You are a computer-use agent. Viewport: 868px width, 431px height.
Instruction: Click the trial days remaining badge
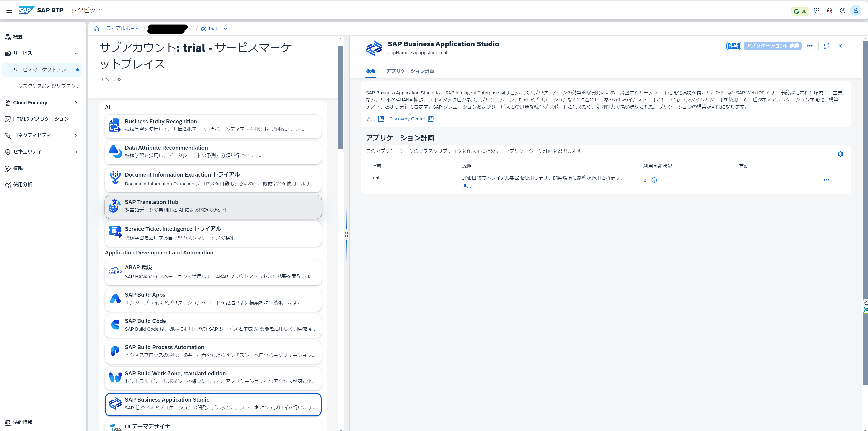(800, 11)
